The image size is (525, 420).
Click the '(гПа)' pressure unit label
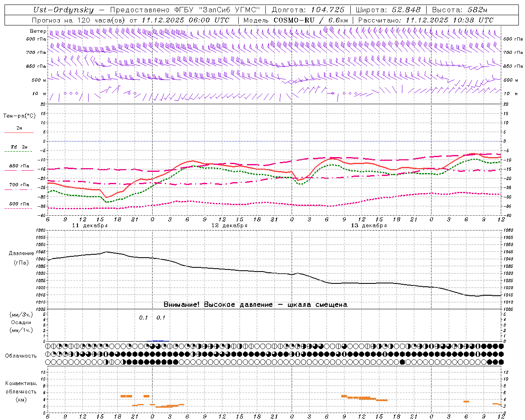tap(21, 262)
